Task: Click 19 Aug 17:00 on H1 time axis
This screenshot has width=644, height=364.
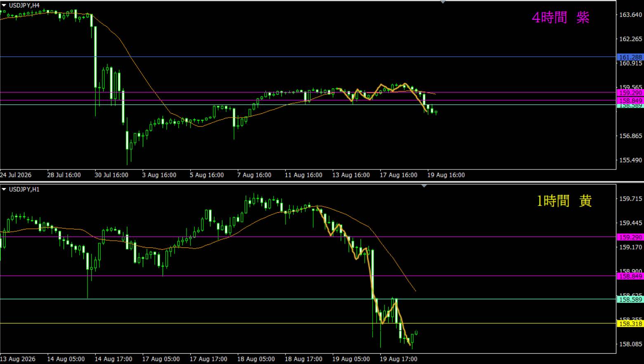Action: coord(399,359)
